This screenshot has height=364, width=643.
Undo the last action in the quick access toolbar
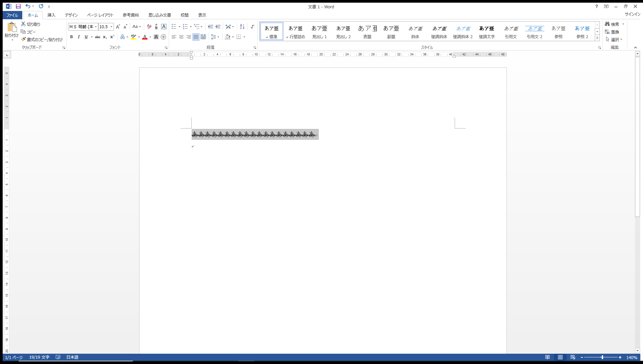pos(28,6)
